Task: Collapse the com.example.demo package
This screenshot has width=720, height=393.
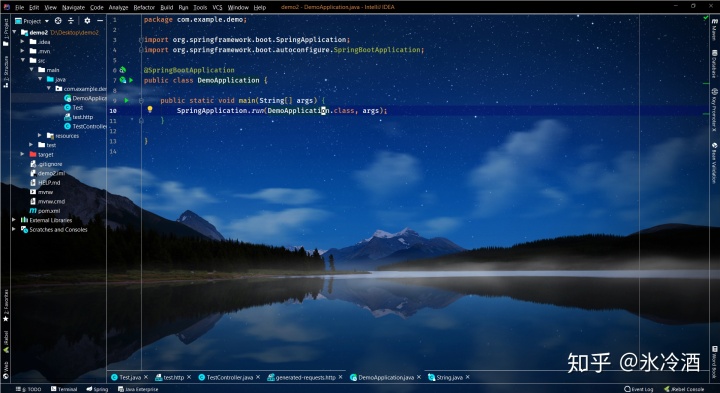Action: (x=49, y=89)
